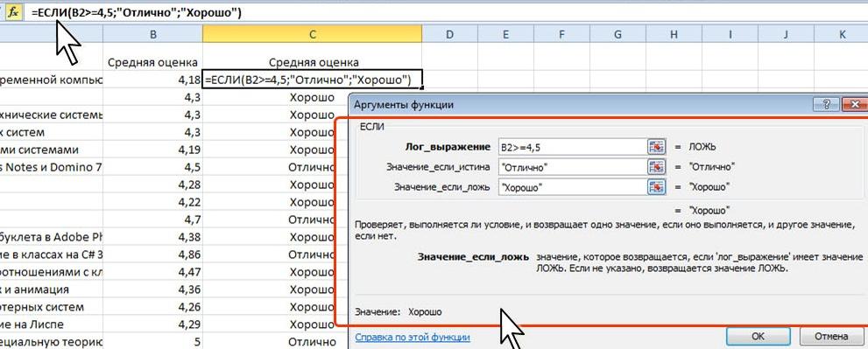This screenshot has height=349, width=868.
Task: Select the cell with value 4,22
Action: coord(152,201)
